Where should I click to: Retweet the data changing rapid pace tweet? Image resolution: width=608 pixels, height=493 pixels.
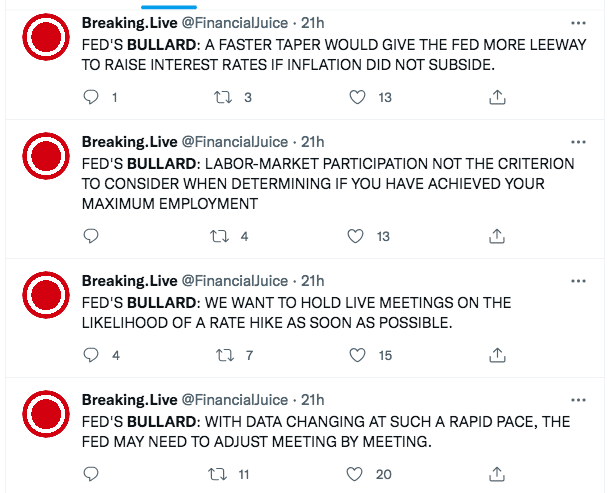coord(213,474)
